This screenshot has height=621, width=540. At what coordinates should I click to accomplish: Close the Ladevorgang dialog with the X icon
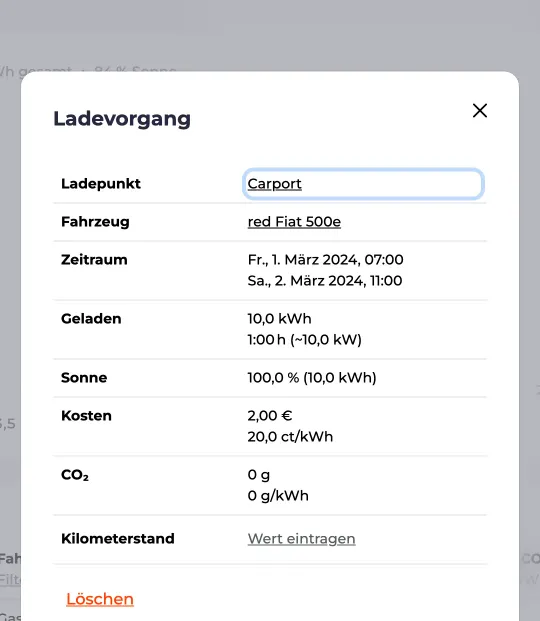[x=480, y=110]
